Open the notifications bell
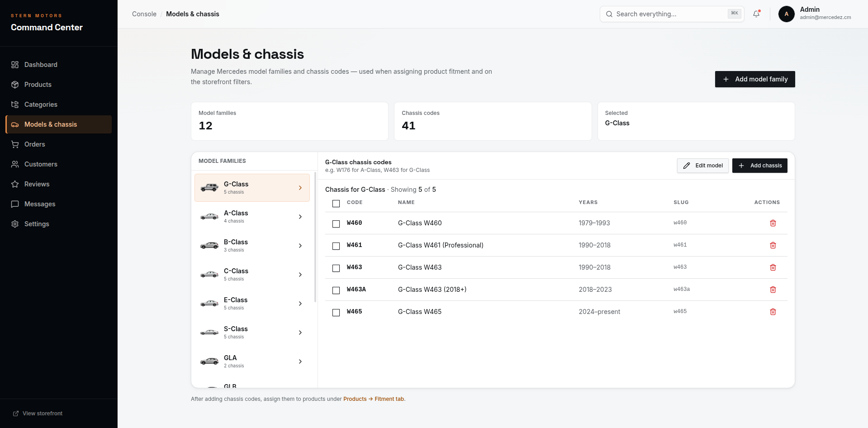Image resolution: width=868 pixels, height=428 pixels. point(756,14)
